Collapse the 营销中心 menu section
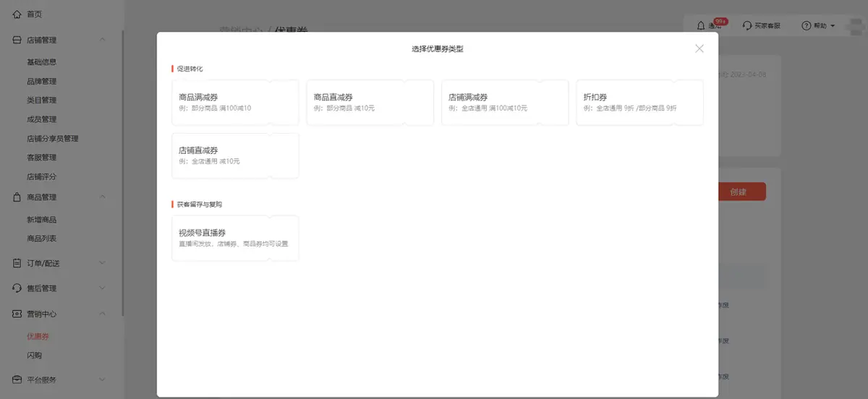The width and height of the screenshot is (868, 399). click(x=102, y=314)
